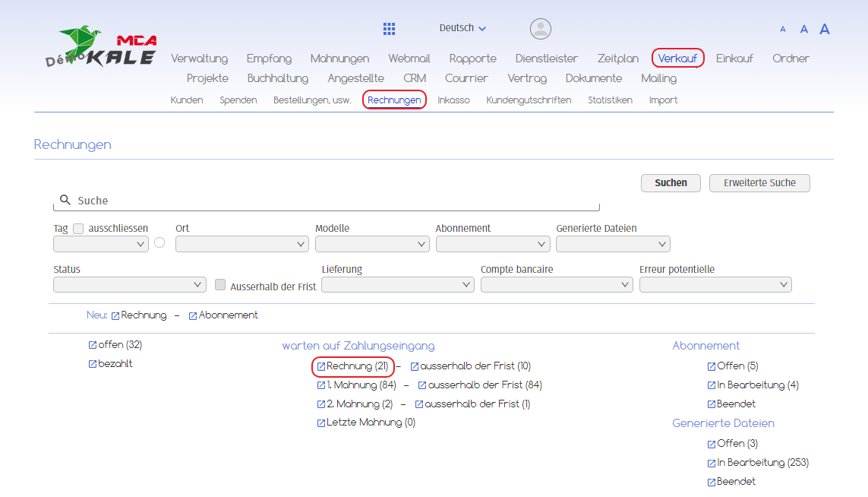The image size is (868, 497).
Task: Open the Einkauf menu
Action: click(x=734, y=59)
